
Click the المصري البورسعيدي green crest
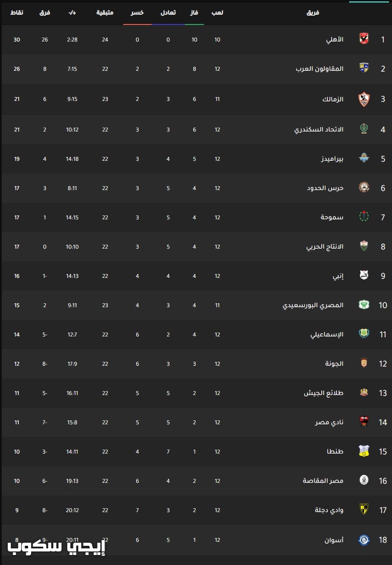(x=364, y=305)
